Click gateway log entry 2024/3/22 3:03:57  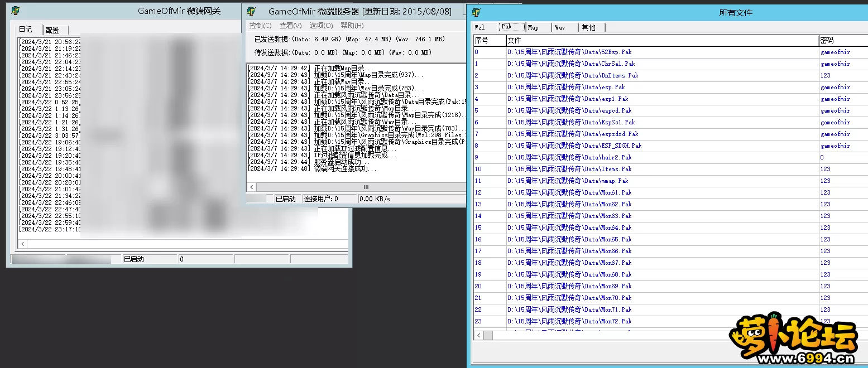coord(50,135)
